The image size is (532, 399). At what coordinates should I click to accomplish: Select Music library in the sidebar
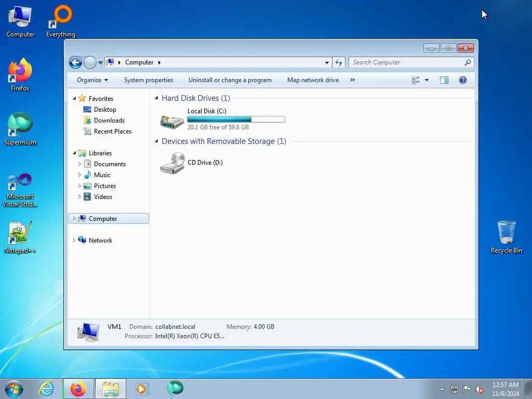[102, 175]
